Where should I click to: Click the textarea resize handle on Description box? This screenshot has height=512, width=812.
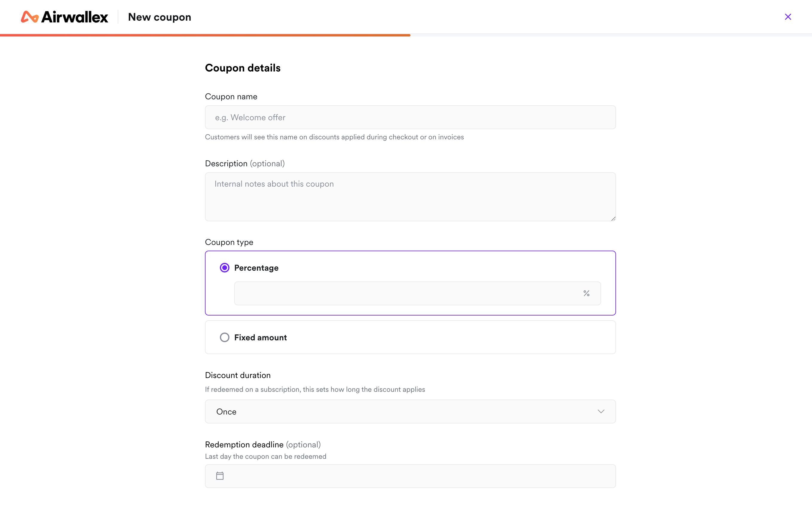click(x=613, y=218)
